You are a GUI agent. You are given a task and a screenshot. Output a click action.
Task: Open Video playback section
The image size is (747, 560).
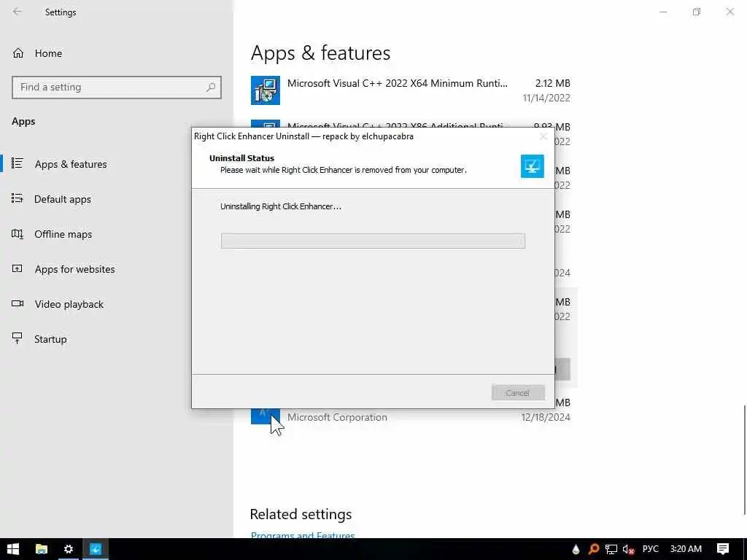coord(69,304)
